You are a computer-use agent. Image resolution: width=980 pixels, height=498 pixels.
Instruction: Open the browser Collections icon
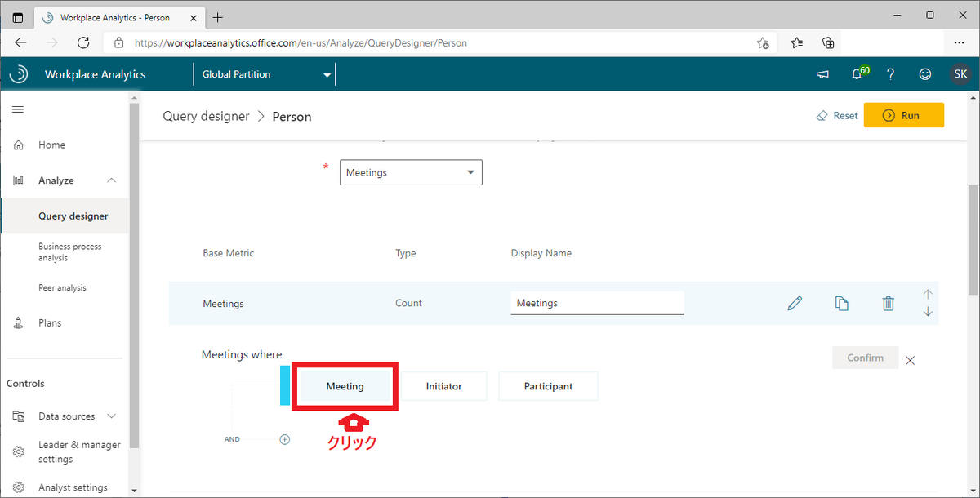pyautogui.click(x=828, y=42)
